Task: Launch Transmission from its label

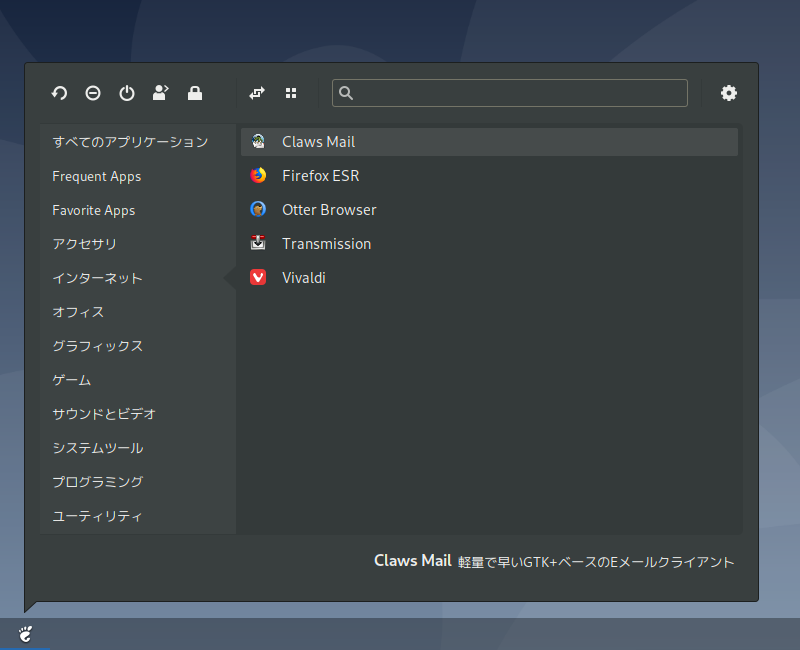Action: tap(327, 244)
